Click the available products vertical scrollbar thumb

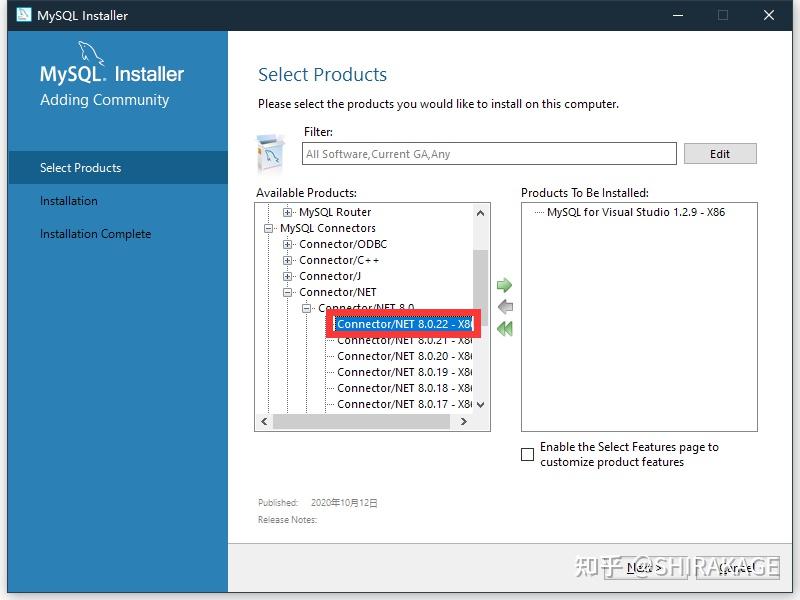[x=480, y=287]
